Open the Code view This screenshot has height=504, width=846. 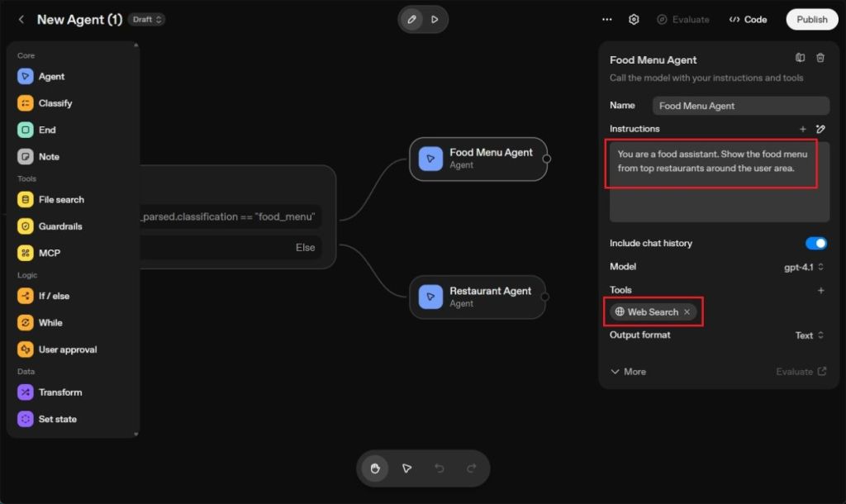[748, 19]
